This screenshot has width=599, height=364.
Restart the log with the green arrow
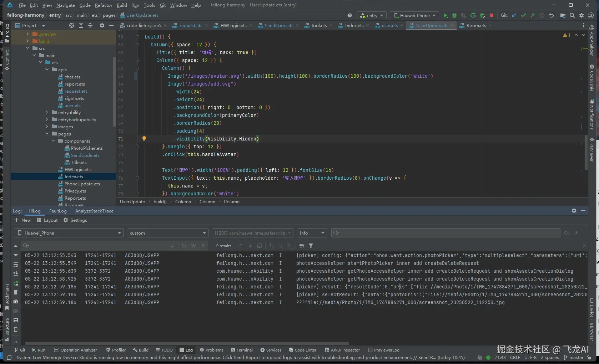(x=16, y=283)
